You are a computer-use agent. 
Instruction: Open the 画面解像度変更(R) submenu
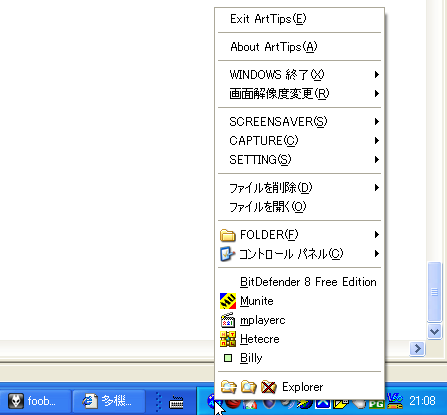click(299, 94)
